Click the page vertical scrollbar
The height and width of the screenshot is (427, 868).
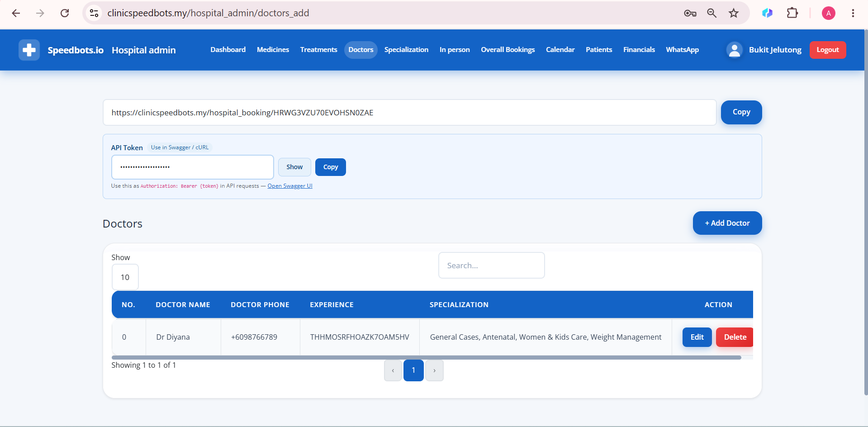[x=865, y=213]
